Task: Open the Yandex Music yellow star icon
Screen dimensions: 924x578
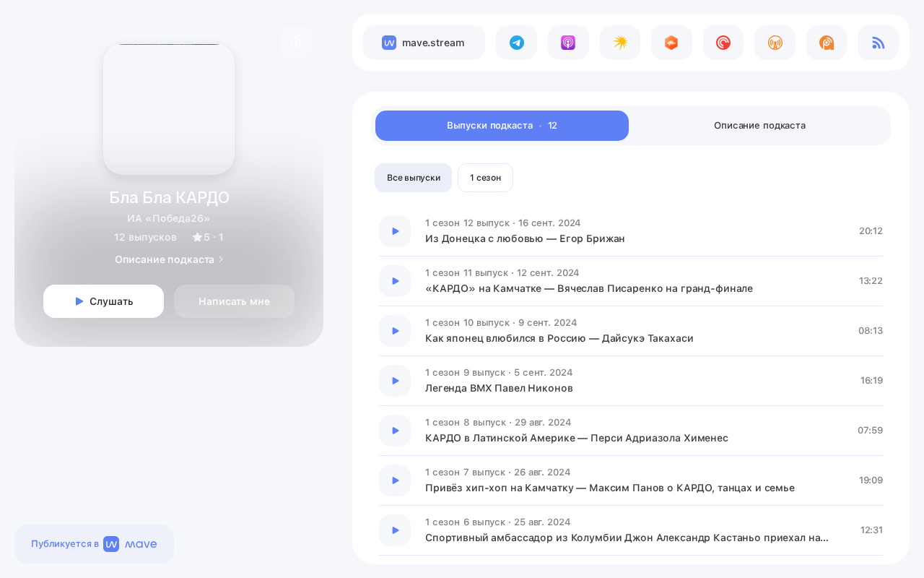Action: (x=620, y=43)
